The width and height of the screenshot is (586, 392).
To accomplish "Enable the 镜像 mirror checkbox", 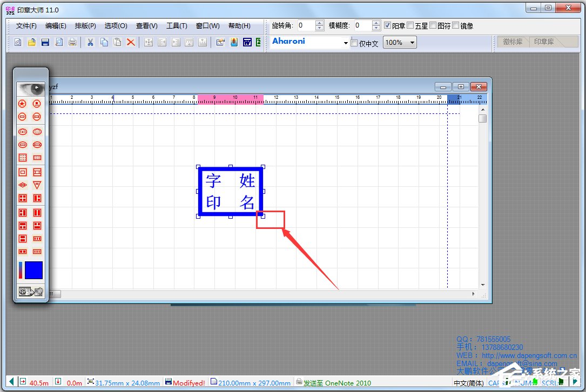I will tap(456, 25).
